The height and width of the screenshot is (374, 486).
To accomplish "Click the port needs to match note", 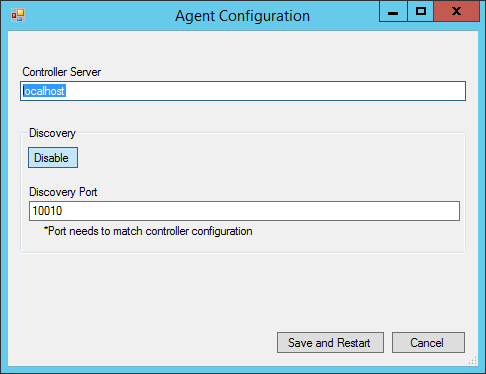I will click(148, 231).
